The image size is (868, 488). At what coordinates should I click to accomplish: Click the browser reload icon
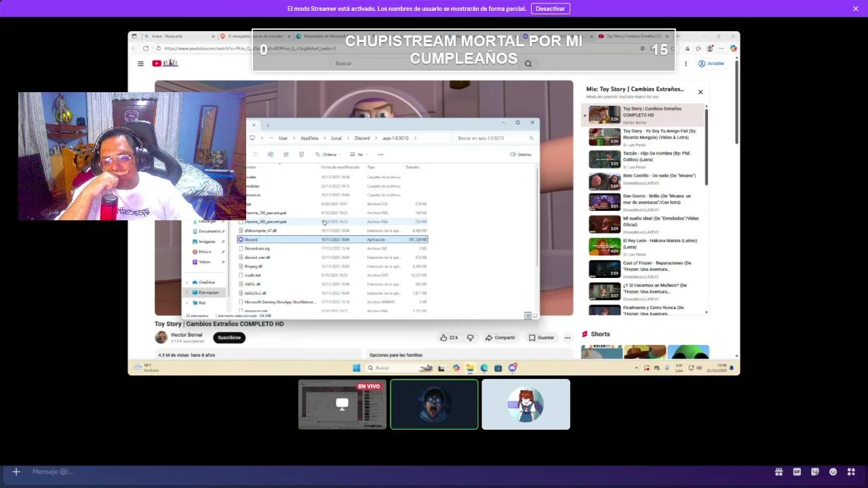pyautogui.click(x=146, y=48)
